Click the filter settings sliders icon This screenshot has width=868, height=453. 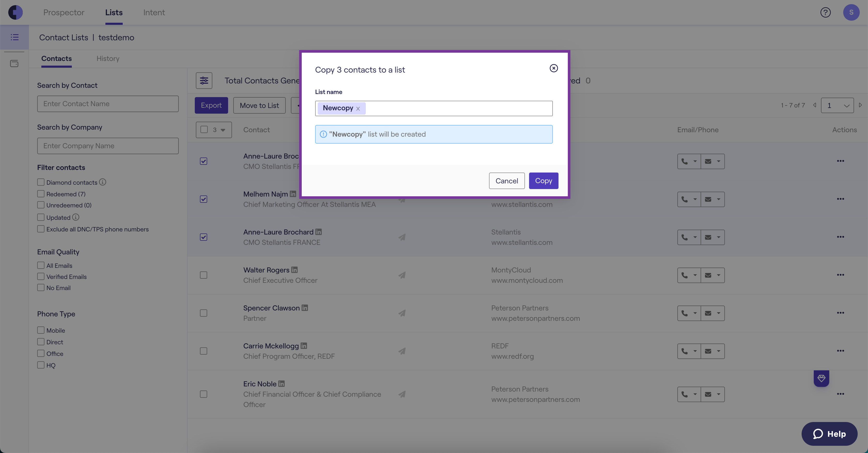204,81
